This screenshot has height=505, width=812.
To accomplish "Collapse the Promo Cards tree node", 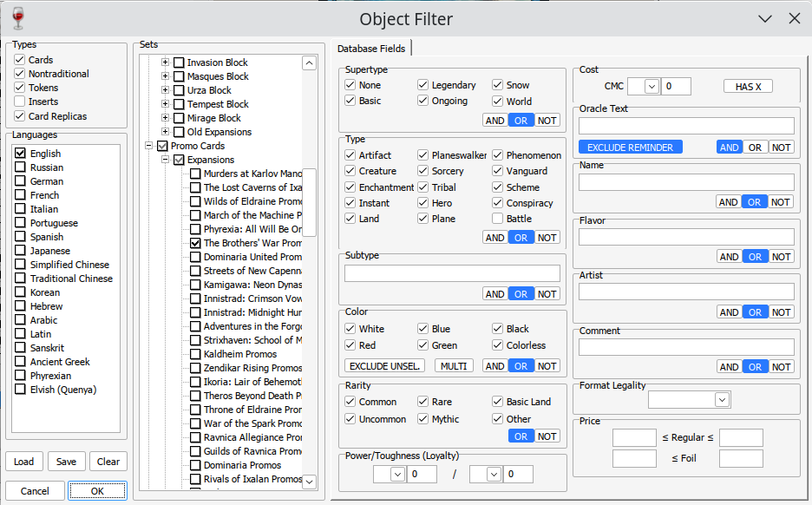I will tap(149, 146).
